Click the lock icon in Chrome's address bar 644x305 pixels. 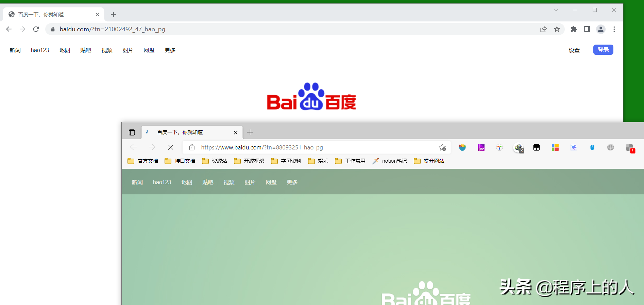click(x=53, y=29)
